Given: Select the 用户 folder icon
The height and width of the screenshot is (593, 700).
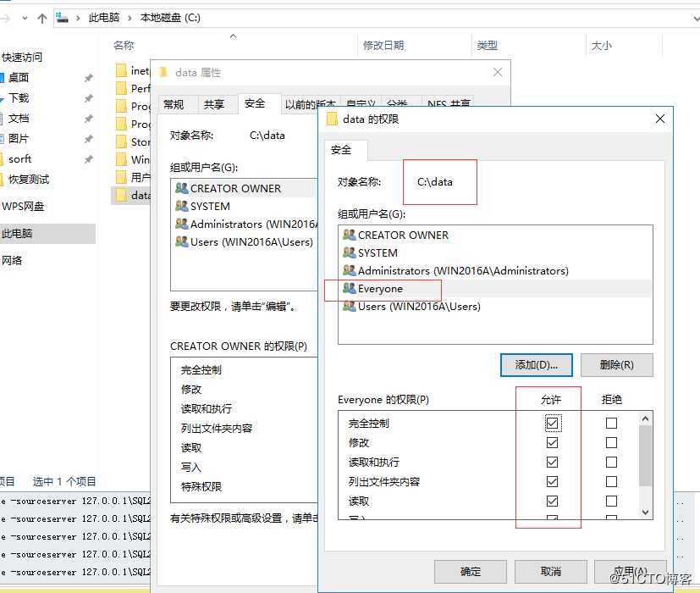Looking at the screenshot, I should 121,177.
